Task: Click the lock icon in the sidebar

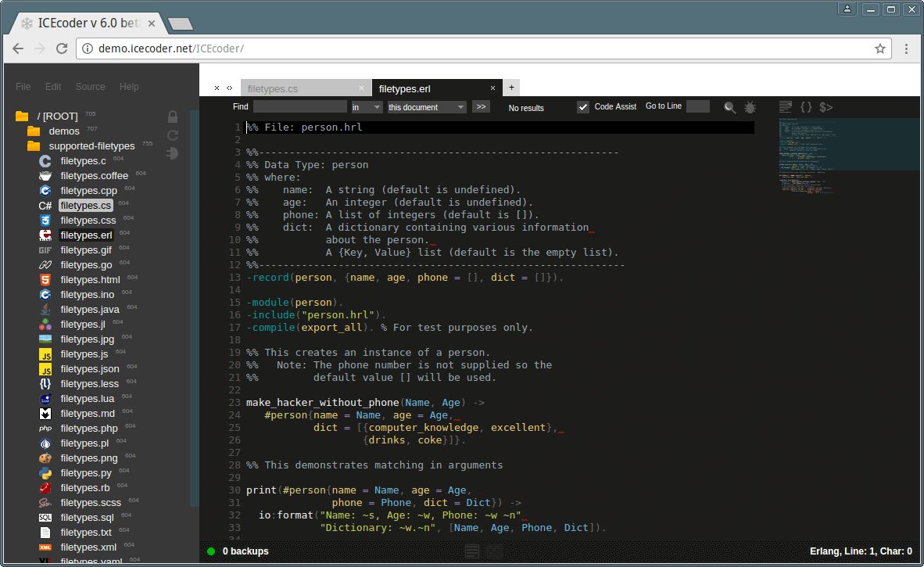Action: 172,116
